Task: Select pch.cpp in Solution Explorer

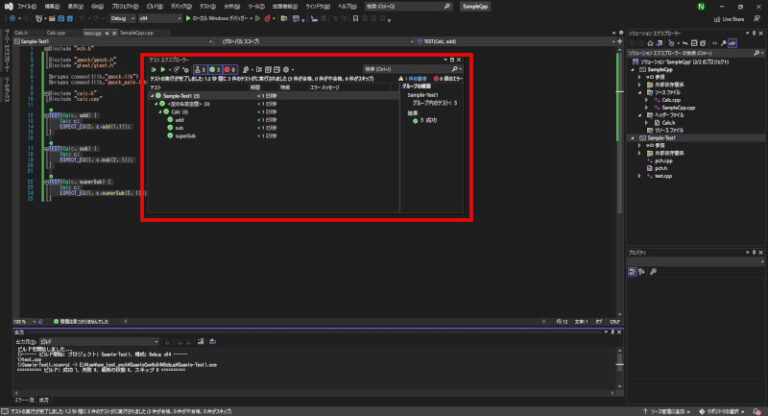Action: click(663, 161)
